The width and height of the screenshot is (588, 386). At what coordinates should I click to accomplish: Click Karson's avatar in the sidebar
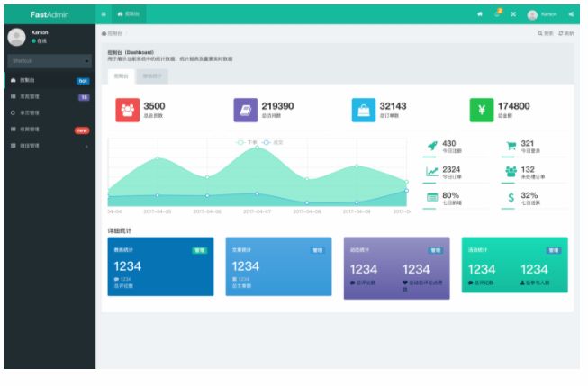pos(16,37)
